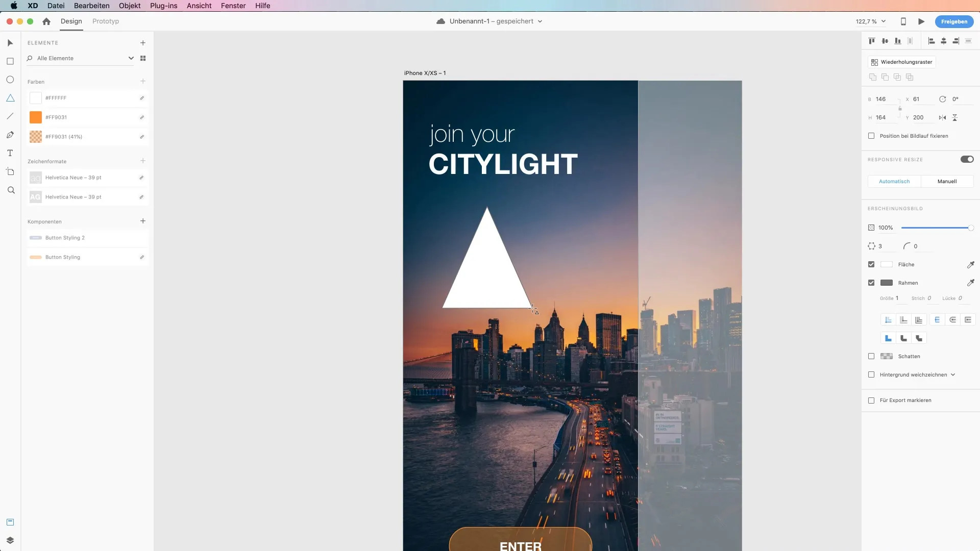Select the Text tool
The width and height of the screenshot is (980, 551).
[x=10, y=153]
